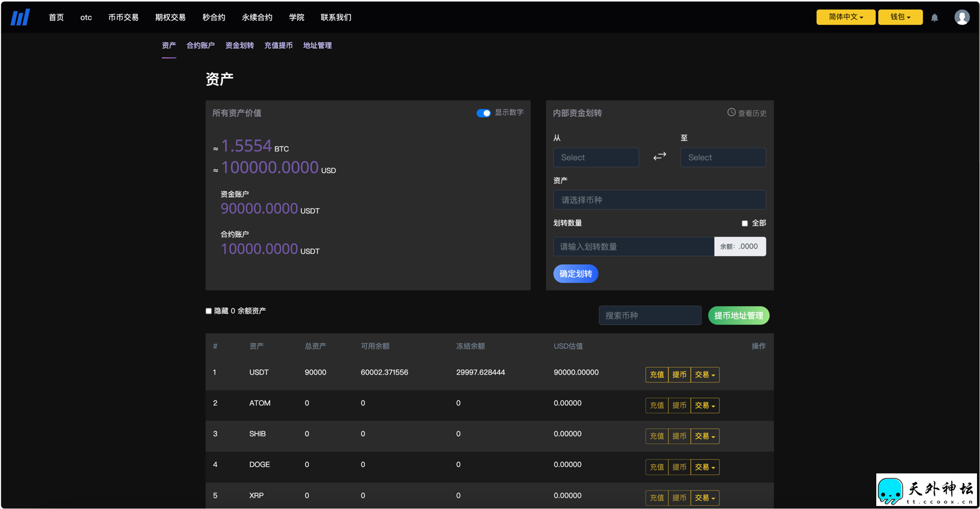Expand the 交易 dropdown for ATOM

tap(705, 405)
